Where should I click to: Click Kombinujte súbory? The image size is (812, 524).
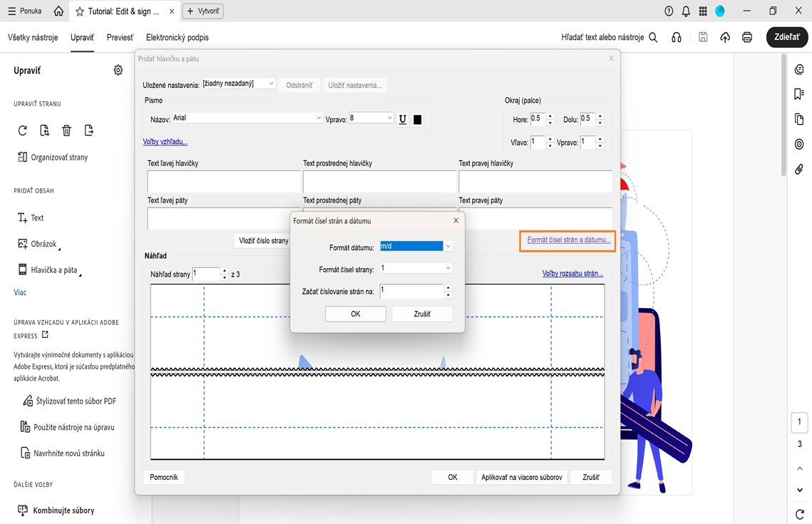pyautogui.click(x=56, y=510)
